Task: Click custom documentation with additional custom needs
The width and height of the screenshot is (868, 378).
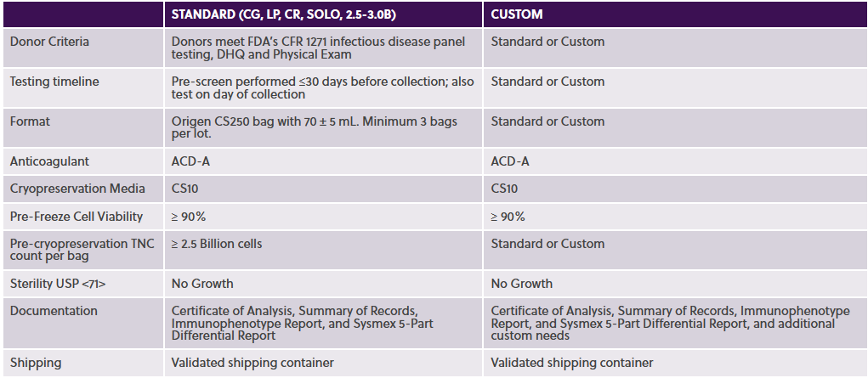Action: [x=671, y=323]
